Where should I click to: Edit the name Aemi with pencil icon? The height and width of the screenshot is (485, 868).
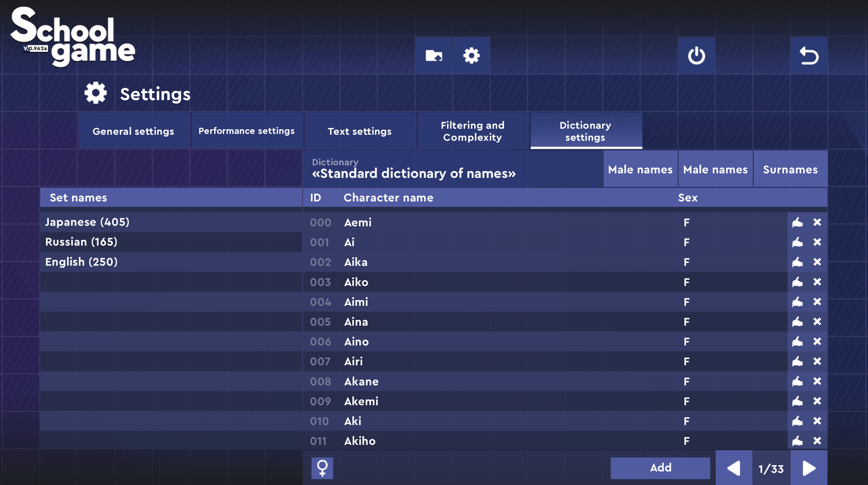point(797,222)
